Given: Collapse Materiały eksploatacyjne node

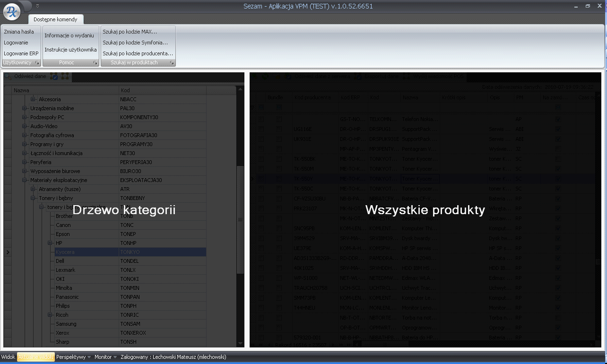Looking at the screenshot, I should point(25,180).
